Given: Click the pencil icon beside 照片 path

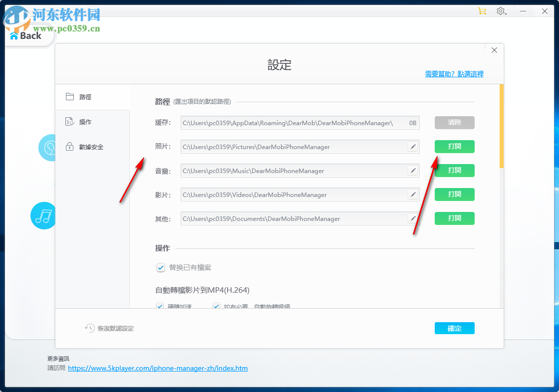Looking at the screenshot, I should 413,147.
